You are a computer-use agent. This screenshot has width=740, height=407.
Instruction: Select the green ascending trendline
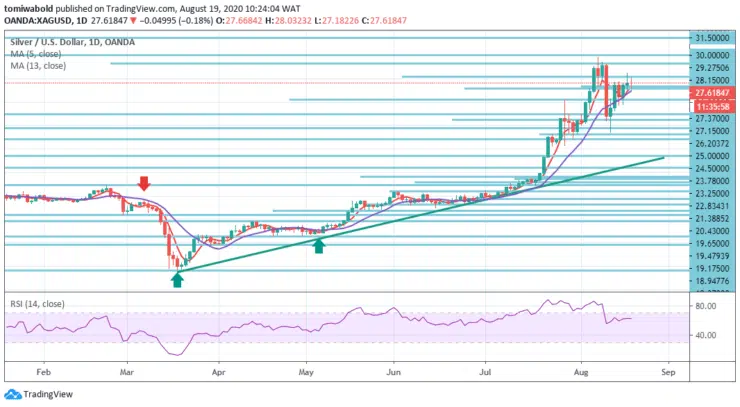coord(420,214)
